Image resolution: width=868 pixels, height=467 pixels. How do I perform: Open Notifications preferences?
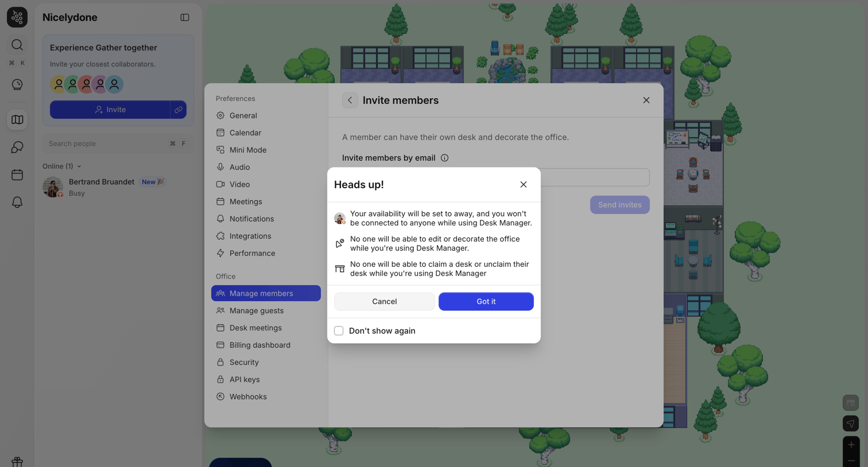(266, 219)
